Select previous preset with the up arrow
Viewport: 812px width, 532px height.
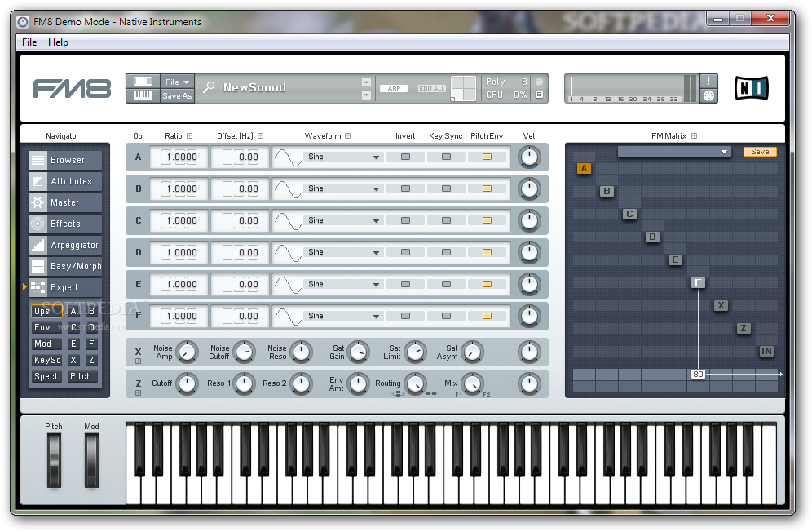coord(366,82)
